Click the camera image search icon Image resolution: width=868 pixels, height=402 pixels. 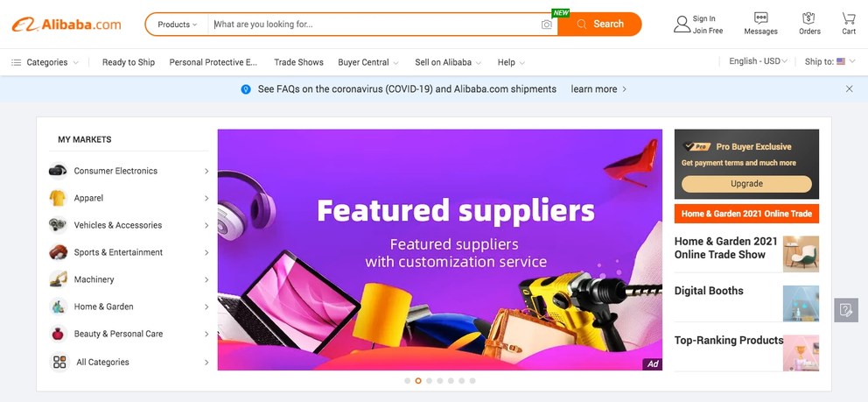(x=546, y=25)
